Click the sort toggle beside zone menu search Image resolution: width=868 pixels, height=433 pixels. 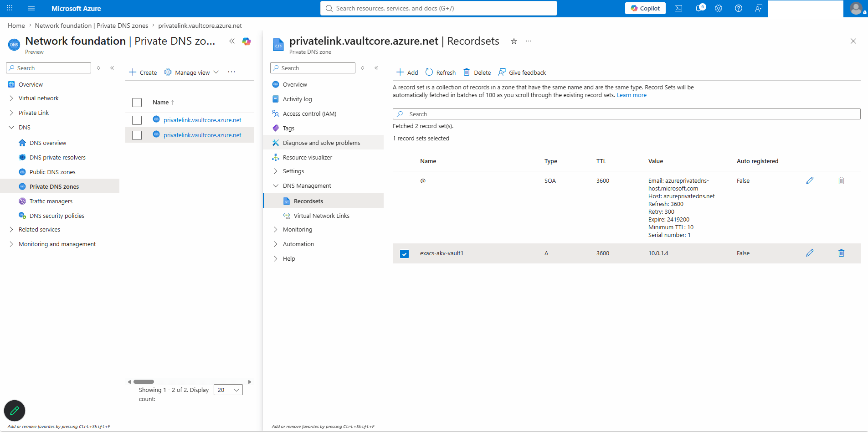363,68
